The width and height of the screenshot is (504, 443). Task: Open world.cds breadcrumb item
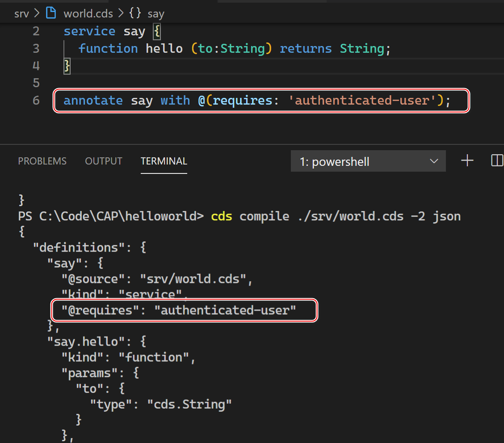[x=88, y=14]
